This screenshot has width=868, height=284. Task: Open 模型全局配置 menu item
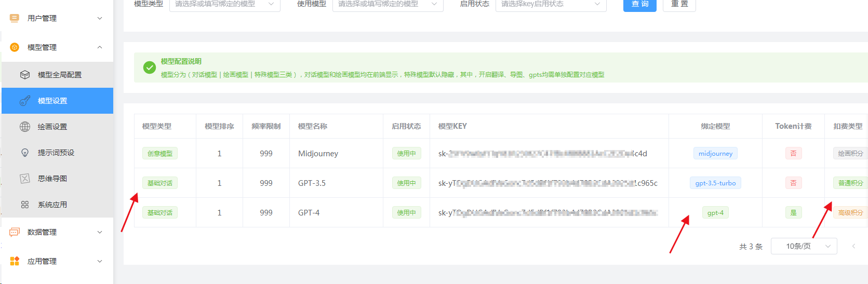(57, 75)
